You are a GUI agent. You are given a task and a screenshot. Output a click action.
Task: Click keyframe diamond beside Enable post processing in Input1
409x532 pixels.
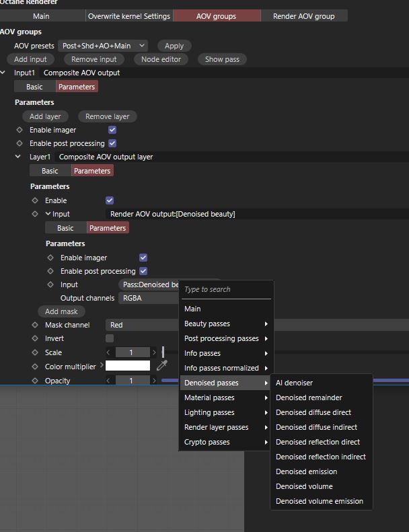click(20, 143)
